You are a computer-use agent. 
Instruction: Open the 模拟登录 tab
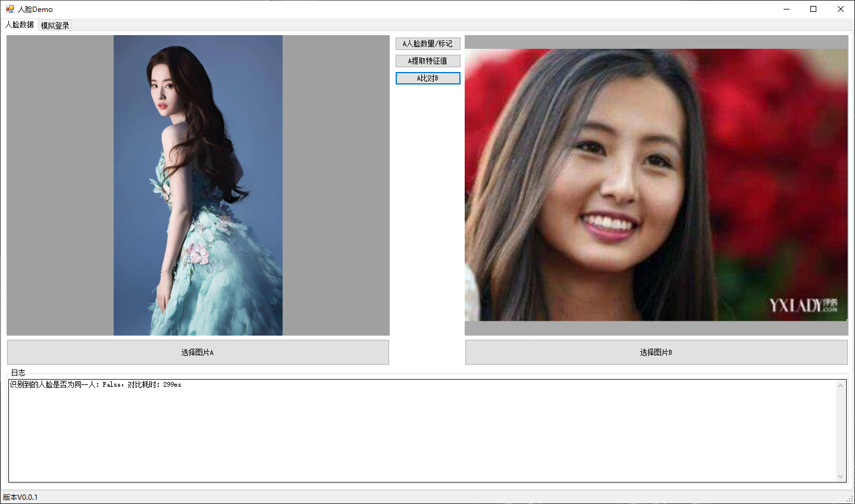pyautogui.click(x=55, y=26)
